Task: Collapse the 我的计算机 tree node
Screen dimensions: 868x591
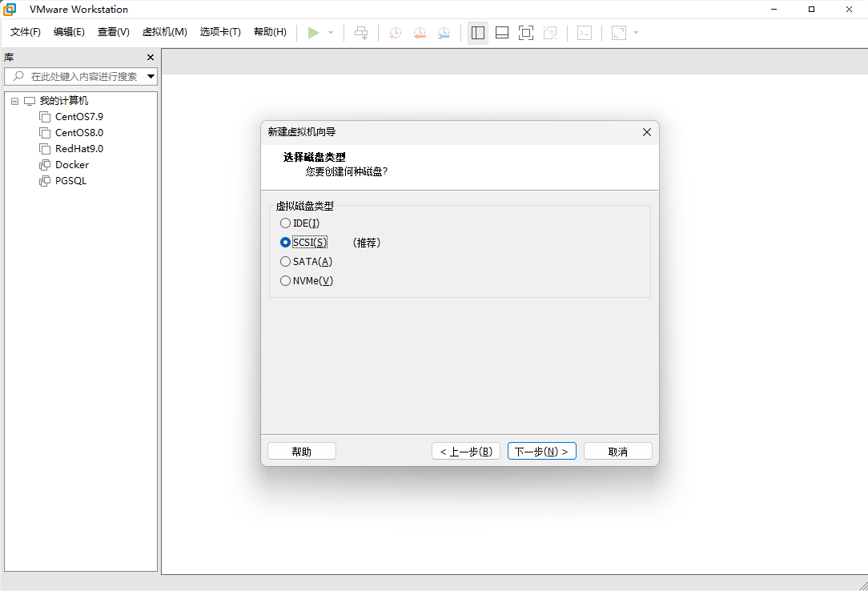Action: point(15,101)
